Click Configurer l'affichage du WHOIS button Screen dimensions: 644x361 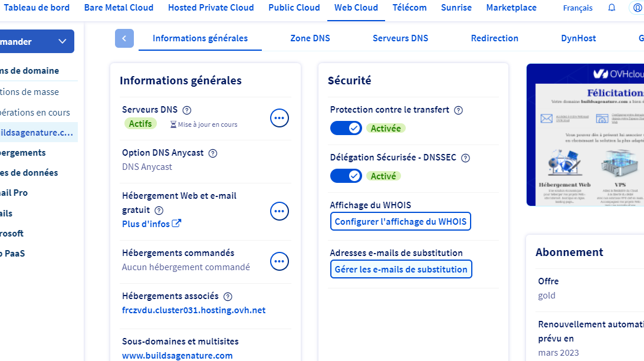pyautogui.click(x=400, y=222)
